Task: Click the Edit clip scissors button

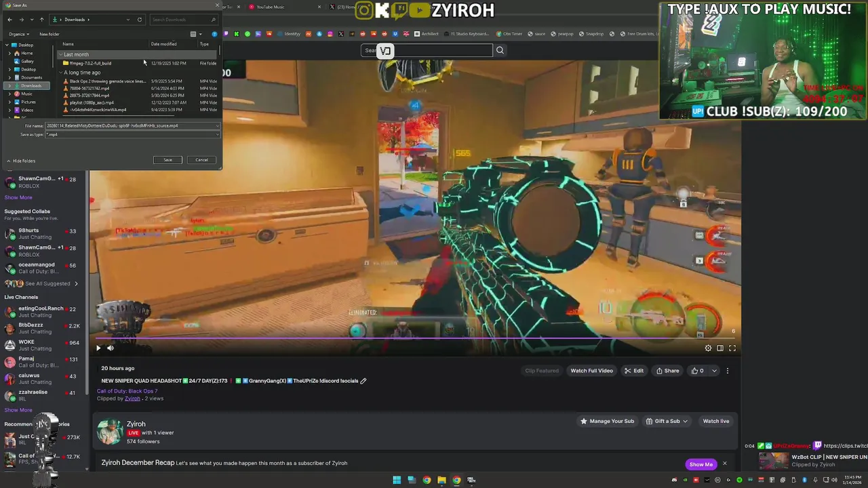Action: [634, 371]
